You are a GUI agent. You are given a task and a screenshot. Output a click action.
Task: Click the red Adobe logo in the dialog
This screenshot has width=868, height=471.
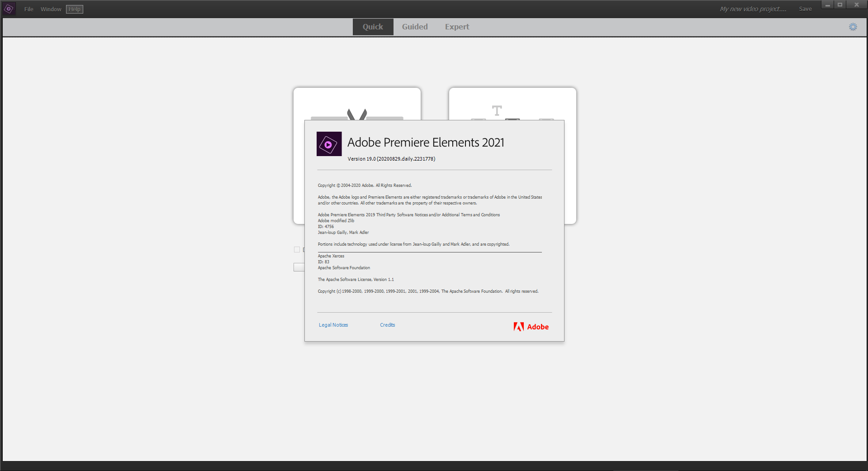(x=531, y=327)
